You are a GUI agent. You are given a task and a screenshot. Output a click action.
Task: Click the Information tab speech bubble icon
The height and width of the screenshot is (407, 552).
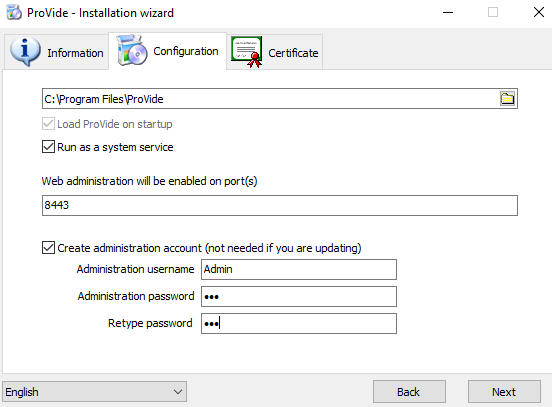[x=25, y=51]
